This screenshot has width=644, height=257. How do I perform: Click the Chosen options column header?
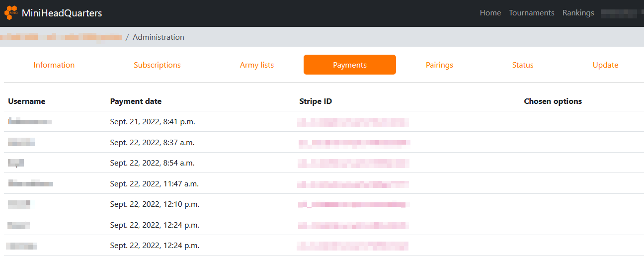point(553,101)
